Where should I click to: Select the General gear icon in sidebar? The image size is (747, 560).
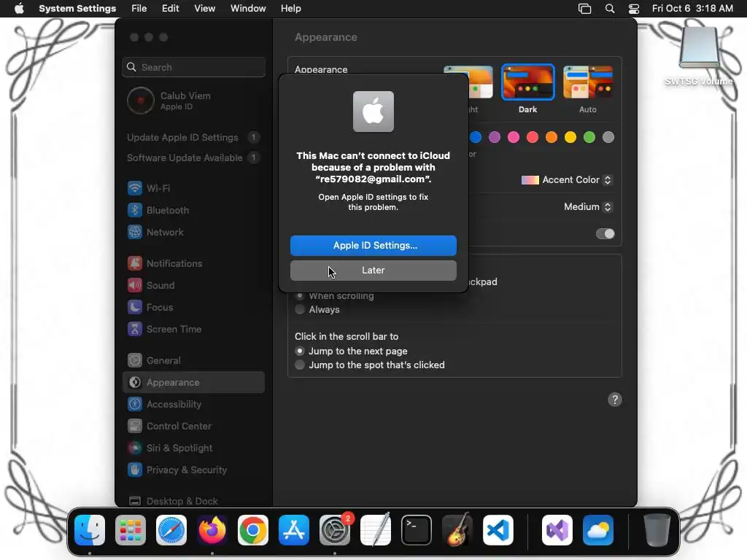click(135, 360)
